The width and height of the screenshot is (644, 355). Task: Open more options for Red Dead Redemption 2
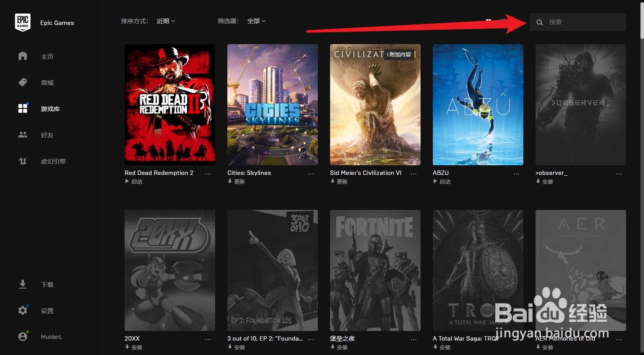[x=208, y=174]
